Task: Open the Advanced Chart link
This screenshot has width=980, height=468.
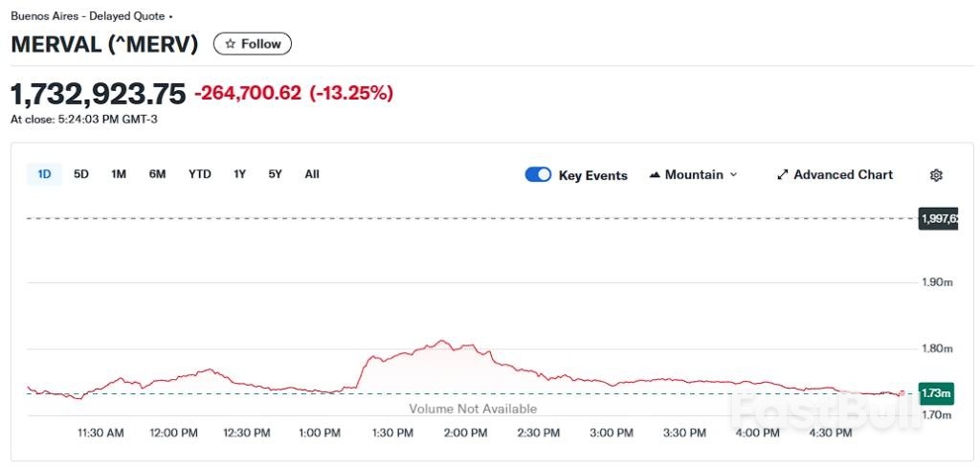Action: pos(842,175)
